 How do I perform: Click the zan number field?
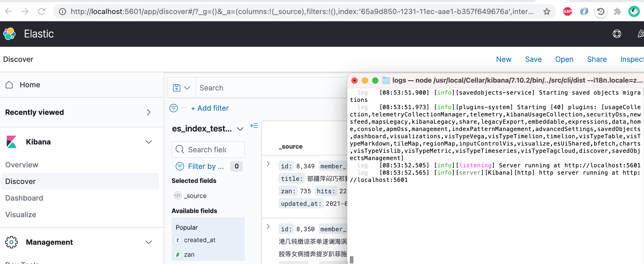pos(189,255)
